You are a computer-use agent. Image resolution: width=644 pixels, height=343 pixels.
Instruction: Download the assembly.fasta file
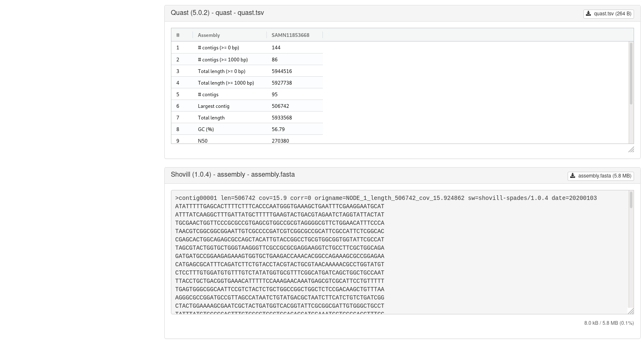coord(600,176)
